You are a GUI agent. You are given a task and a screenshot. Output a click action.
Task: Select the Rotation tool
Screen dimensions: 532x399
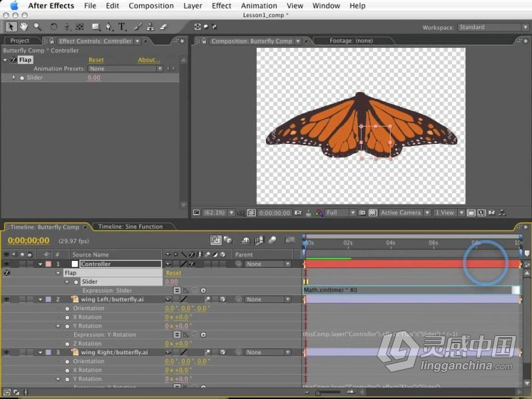tap(54, 27)
